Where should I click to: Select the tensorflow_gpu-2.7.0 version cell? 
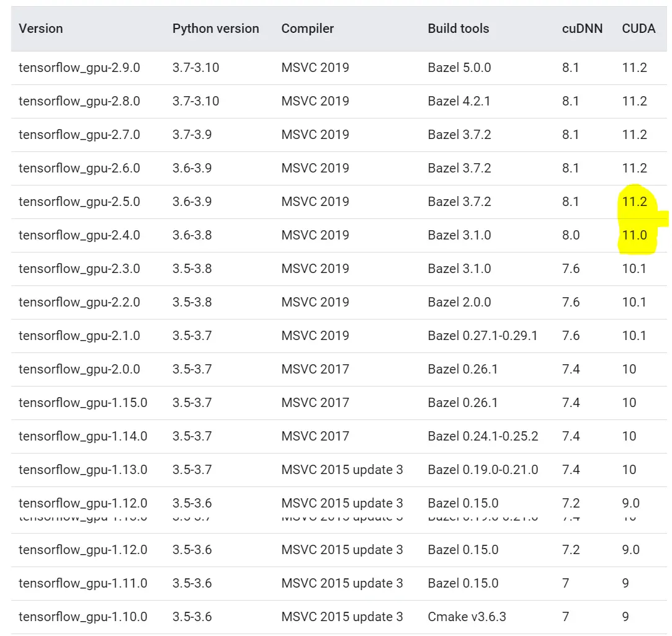point(79,135)
